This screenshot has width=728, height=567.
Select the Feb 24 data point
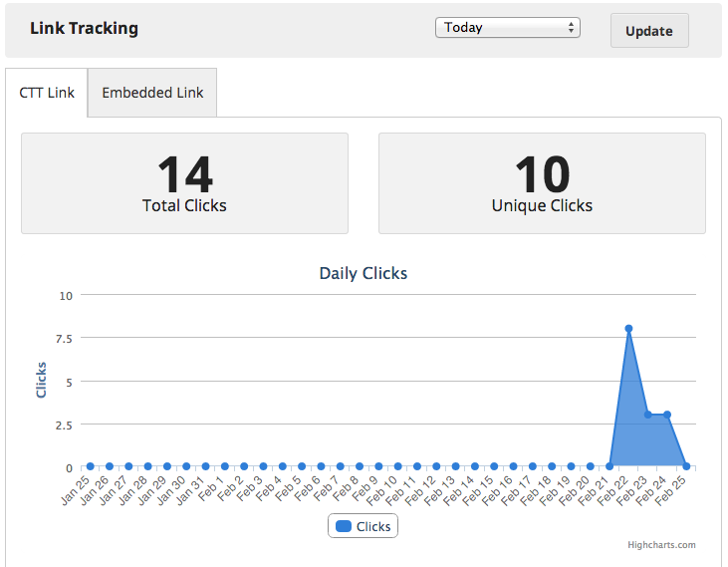click(x=667, y=415)
